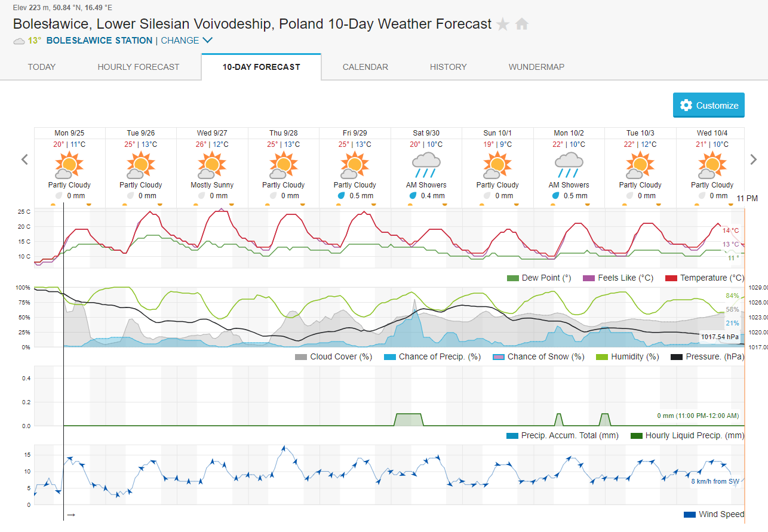Viewport: 768px width, 532px height.
Task: Click the favorite star icon beside the title
Action: click(x=503, y=24)
